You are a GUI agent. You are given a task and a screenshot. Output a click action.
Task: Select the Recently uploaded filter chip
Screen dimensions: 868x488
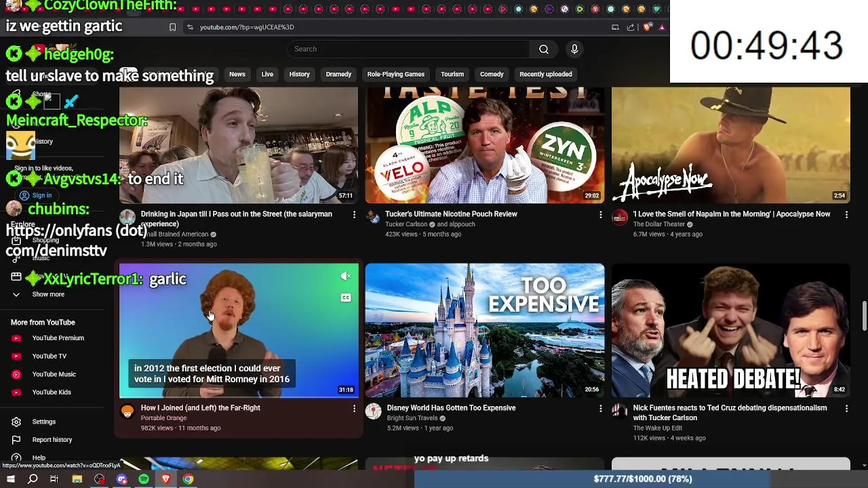click(x=546, y=74)
